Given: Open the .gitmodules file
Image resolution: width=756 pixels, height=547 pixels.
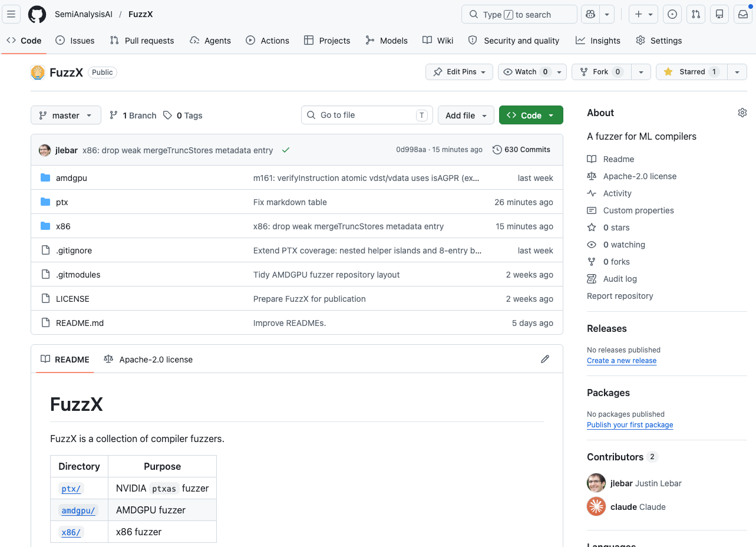Looking at the screenshot, I should [x=78, y=275].
